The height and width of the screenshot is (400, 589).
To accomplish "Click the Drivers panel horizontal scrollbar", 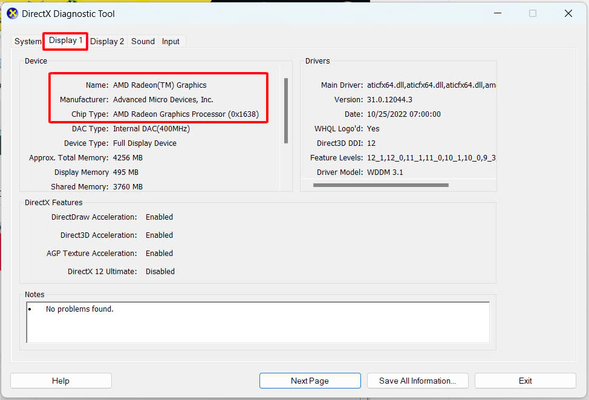I will pos(381,185).
